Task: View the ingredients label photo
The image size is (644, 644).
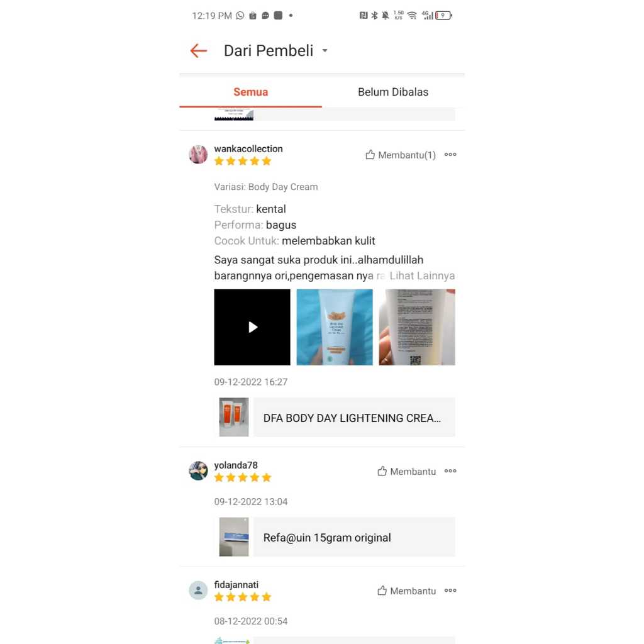Action: pos(417,327)
